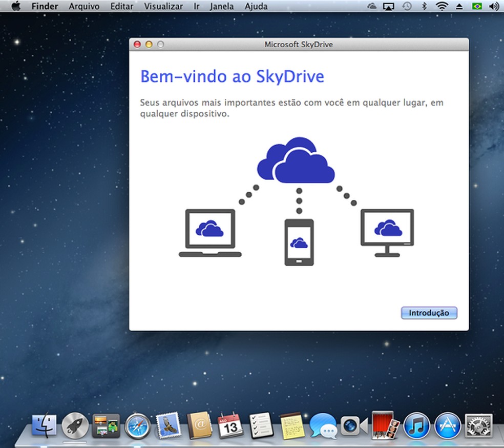The image size is (504, 448).
Task: Open Finder from the Dock
Action: pyautogui.click(x=44, y=425)
